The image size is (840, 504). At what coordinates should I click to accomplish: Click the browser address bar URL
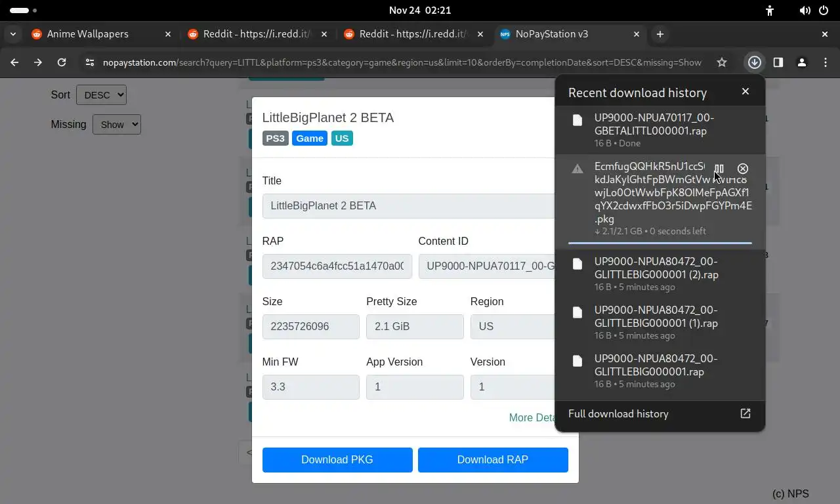click(x=402, y=62)
